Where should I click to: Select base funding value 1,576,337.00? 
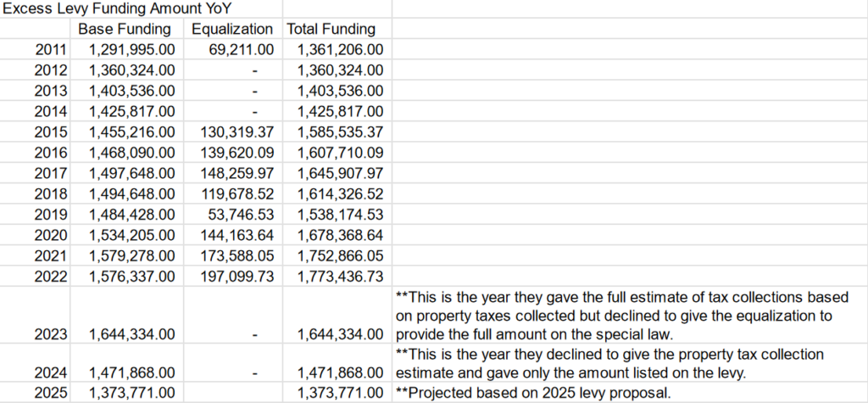pyautogui.click(x=131, y=277)
